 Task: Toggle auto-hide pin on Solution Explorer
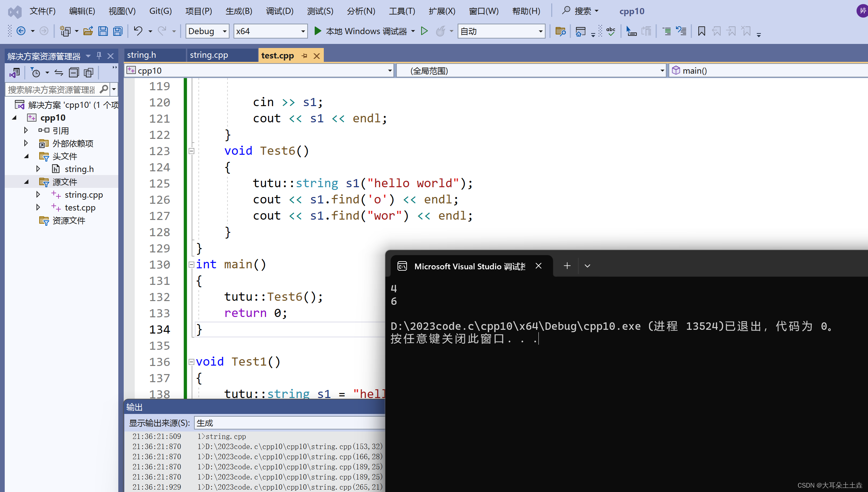pos(99,56)
